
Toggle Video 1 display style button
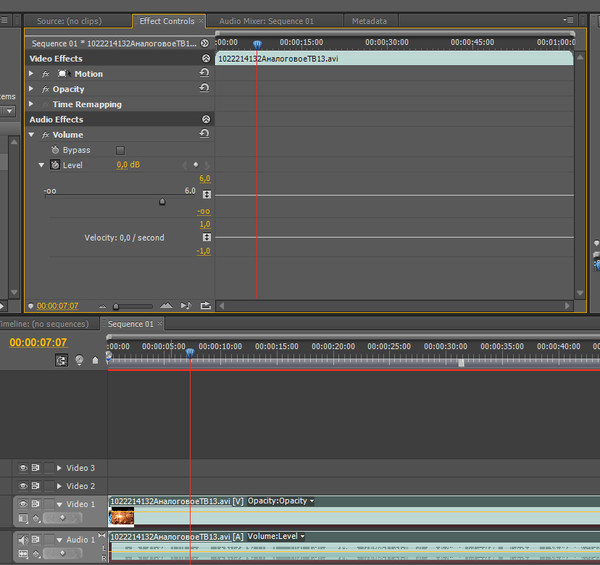pos(23,518)
